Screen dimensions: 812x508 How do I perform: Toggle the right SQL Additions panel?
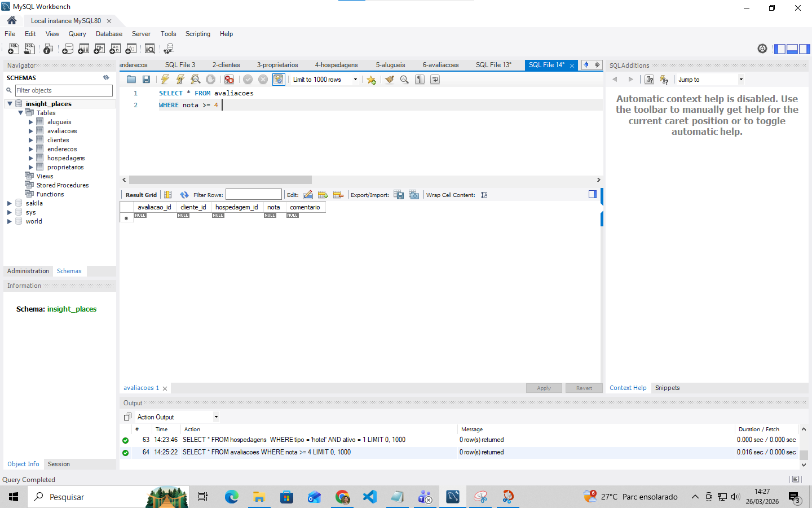point(804,49)
